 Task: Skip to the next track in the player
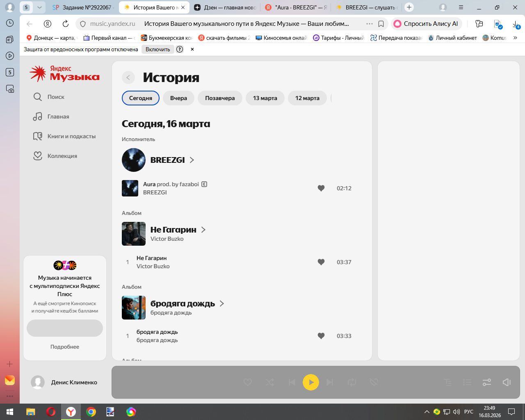pyautogui.click(x=330, y=382)
